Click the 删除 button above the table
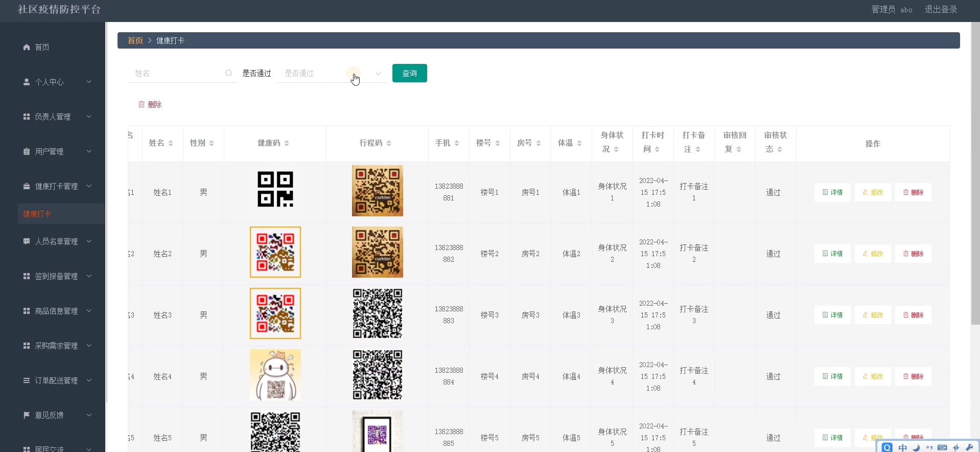Screen dimensions: 980x452 (x=150, y=104)
